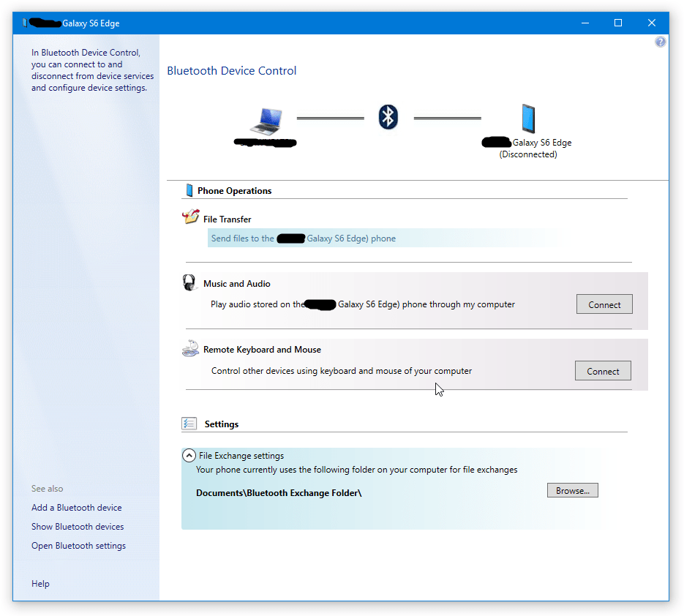Click the File Transfer folder icon
This screenshot has width=684, height=616.
[x=191, y=217]
